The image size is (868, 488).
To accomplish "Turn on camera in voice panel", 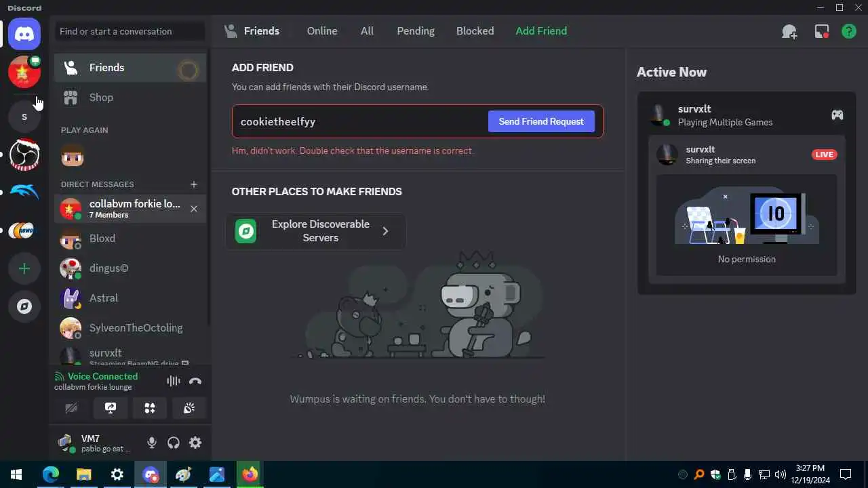I will 71,408.
